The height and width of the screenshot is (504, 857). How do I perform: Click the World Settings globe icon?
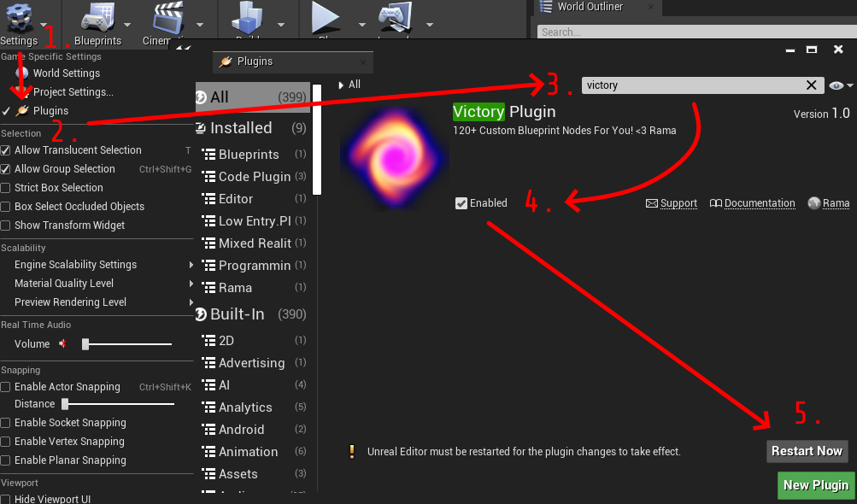(22, 73)
